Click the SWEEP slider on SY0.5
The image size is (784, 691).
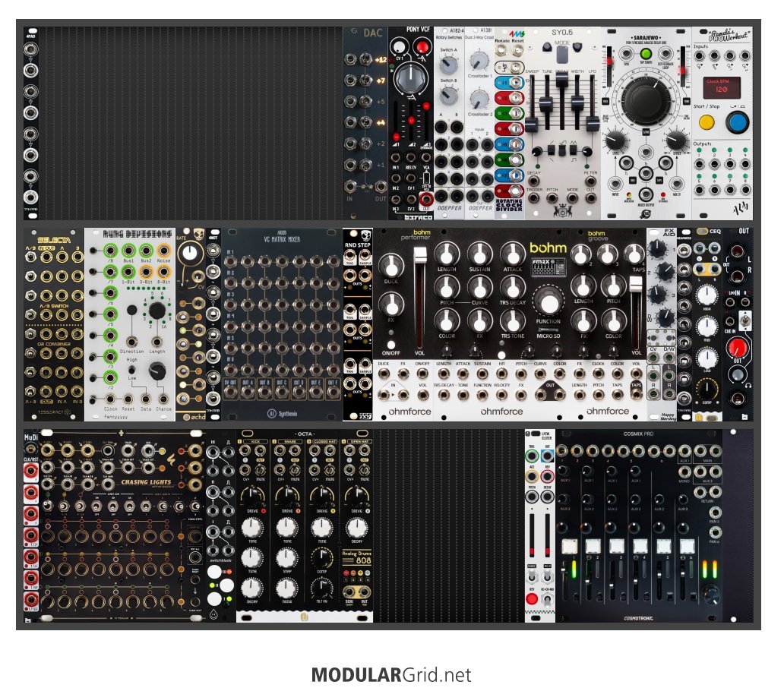[532, 123]
